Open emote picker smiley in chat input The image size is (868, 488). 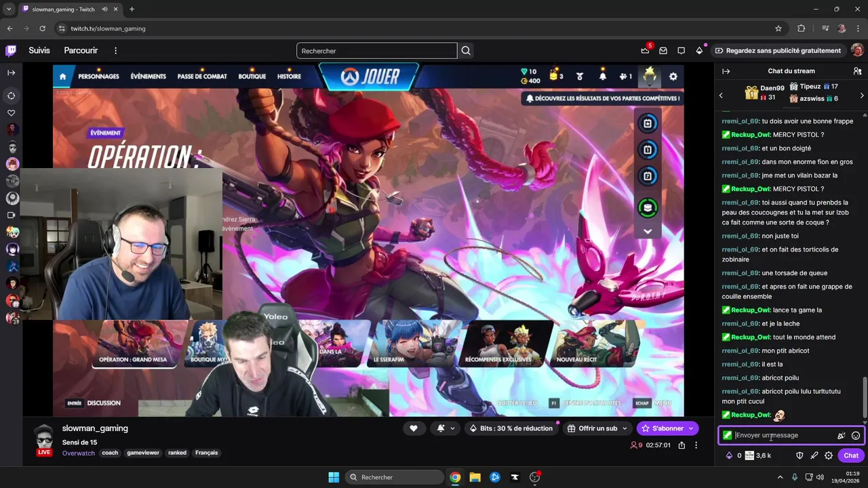(x=856, y=436)
